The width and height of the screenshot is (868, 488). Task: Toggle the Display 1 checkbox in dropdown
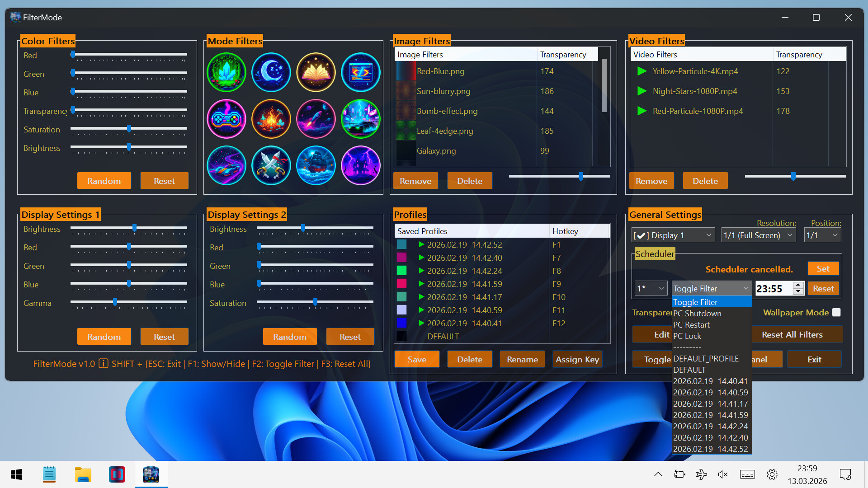[642, 235]
